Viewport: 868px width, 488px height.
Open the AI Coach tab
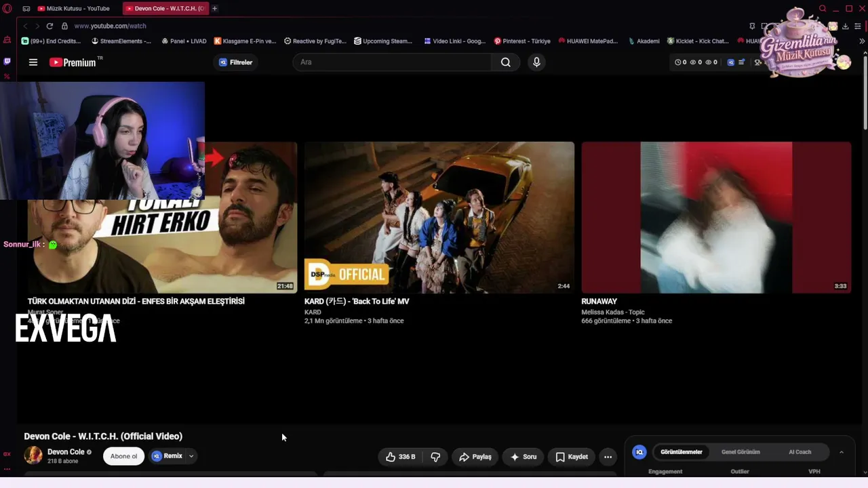pos(800,452)
